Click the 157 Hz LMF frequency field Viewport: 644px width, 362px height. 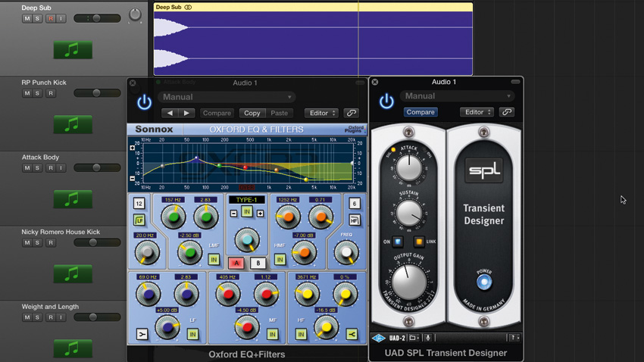(x=173, y=200)
